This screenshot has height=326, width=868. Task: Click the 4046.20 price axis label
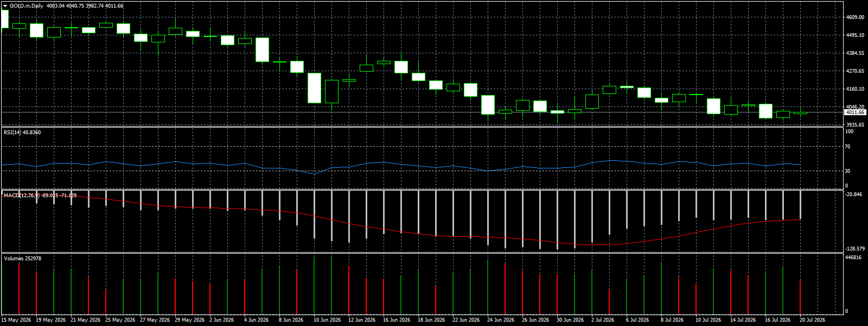(x=855, y=107)
